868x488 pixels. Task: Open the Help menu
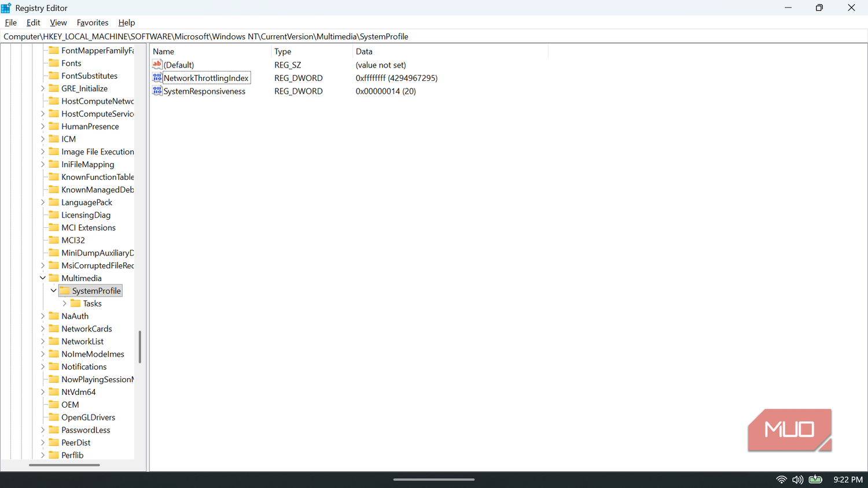coord(127,23)
